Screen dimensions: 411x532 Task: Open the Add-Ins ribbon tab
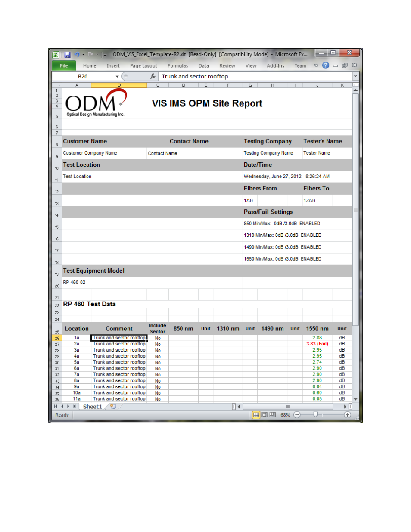point(275,66)
